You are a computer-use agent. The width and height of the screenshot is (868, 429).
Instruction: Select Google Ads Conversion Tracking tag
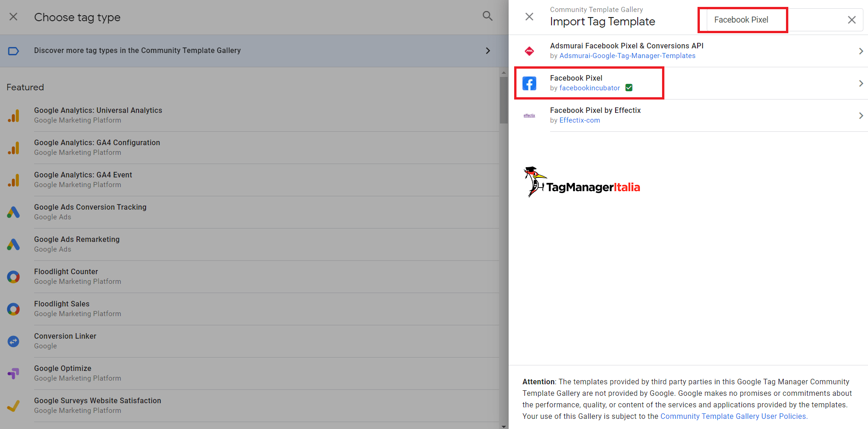[x=249, y=212]
